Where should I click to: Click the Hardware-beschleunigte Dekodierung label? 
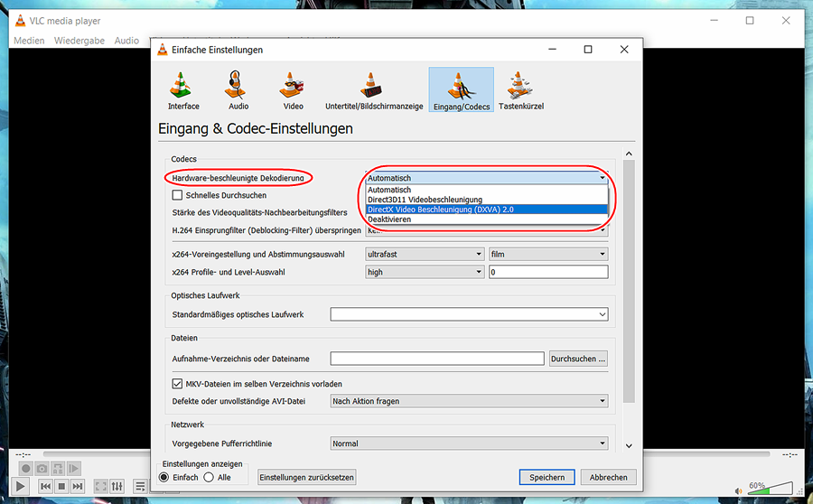pos(238,178)
